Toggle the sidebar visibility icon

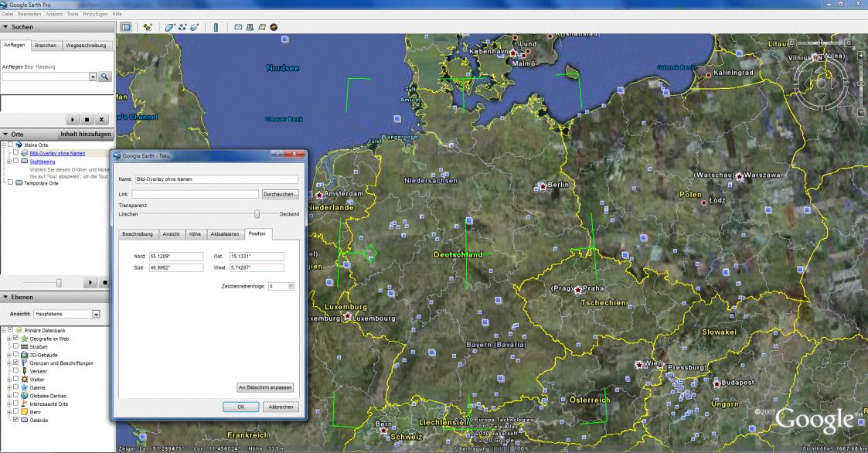click(125, 27)
